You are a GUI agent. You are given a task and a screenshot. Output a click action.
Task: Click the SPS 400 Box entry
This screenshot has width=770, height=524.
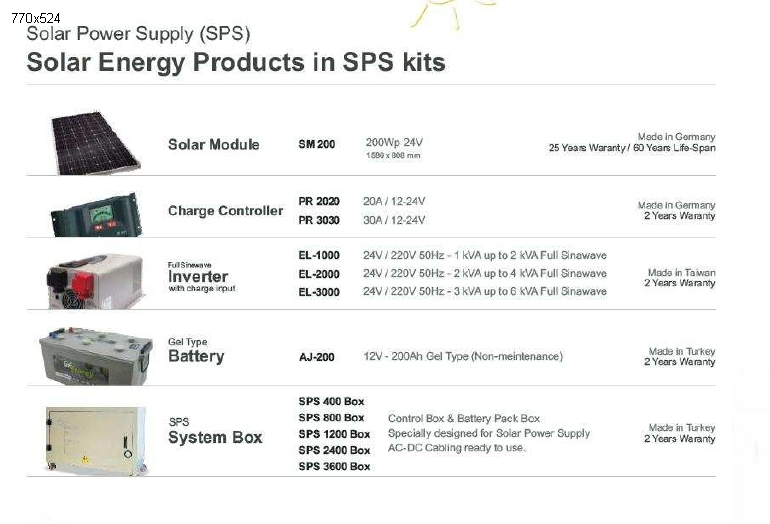click(x=331, y=402)
